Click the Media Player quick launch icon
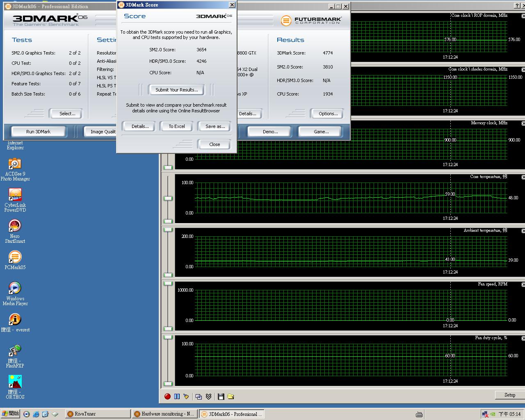This screenshot has height=420, width=525. click(x=27, y=414)
